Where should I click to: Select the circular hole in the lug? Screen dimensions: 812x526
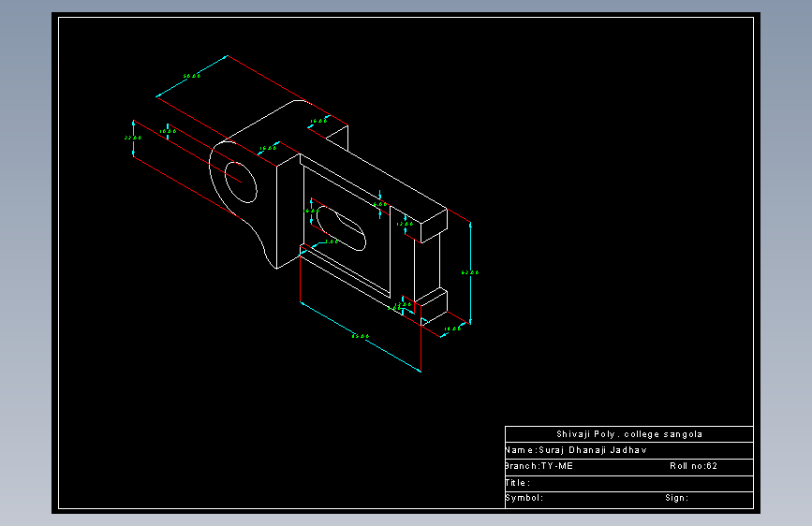[241, 183]
